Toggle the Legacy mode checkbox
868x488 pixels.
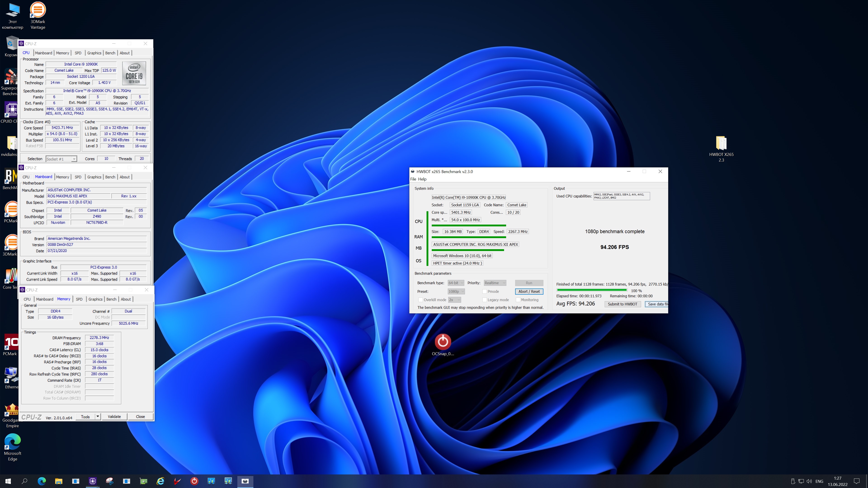[x=485, y=300]
